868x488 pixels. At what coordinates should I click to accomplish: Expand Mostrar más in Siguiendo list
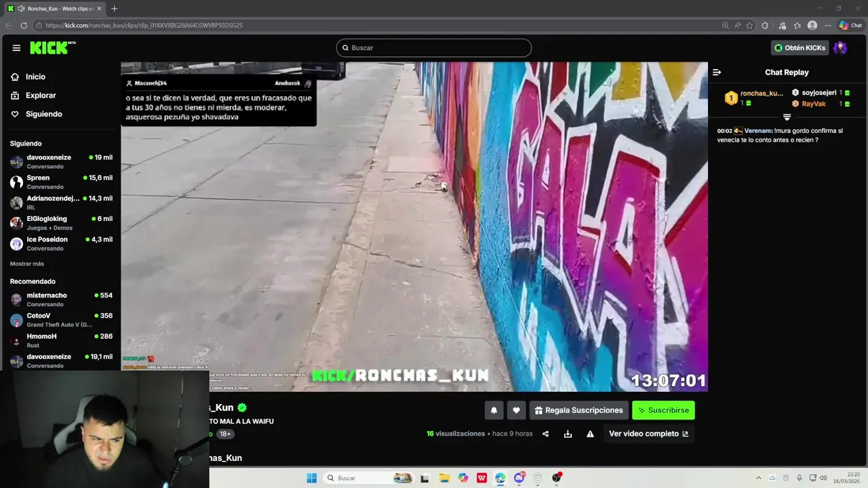[27, 264]
